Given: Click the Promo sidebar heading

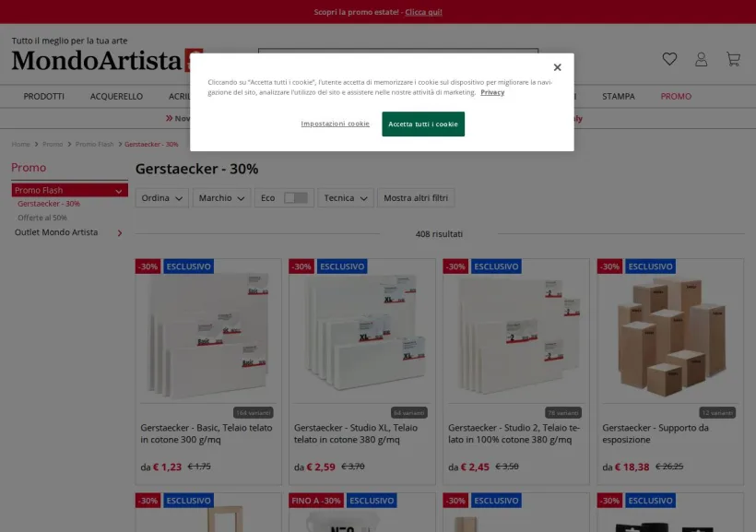Looking at the screenshot, I should tap(29, 168).
